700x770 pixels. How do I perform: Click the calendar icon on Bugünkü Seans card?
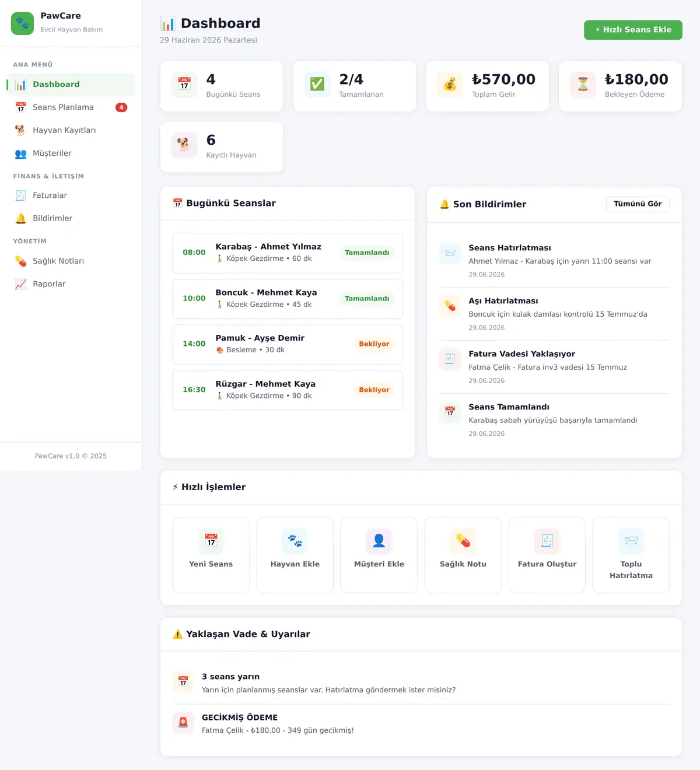click(184, 85)
